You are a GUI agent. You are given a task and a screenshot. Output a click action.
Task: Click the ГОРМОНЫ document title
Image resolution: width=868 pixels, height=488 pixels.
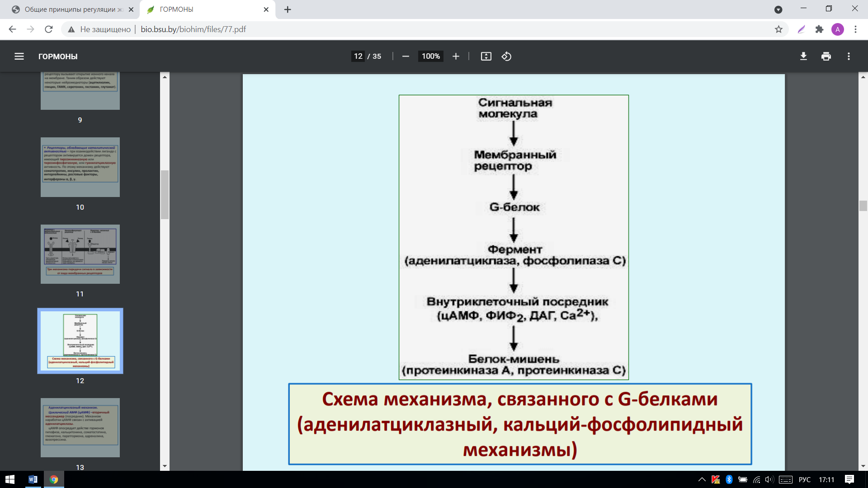pos(58,56)
